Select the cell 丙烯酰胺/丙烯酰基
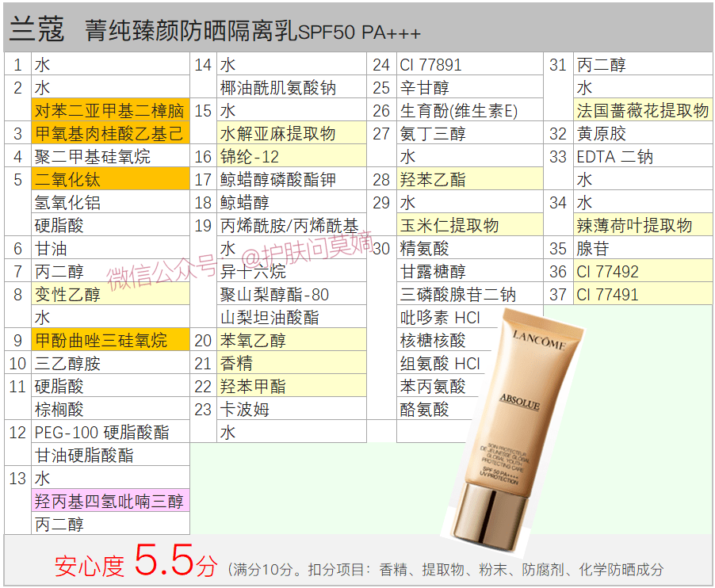 click(x=292, y=225)
